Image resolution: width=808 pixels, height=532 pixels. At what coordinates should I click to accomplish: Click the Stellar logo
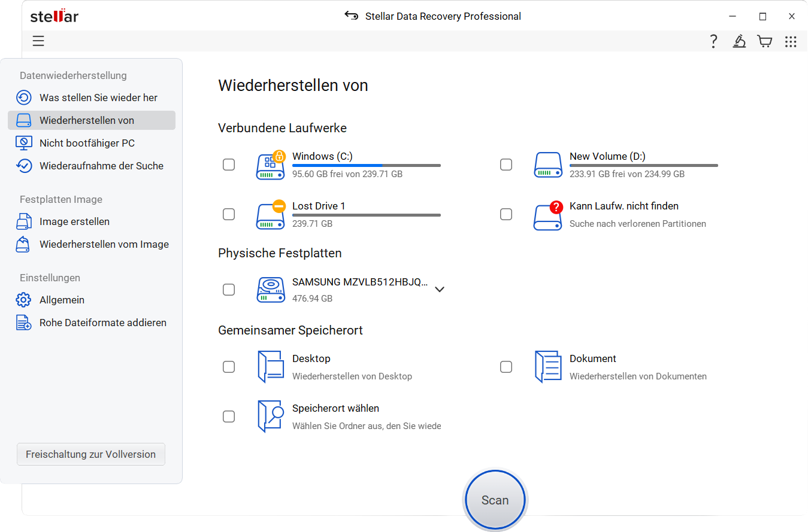[x=55, y=16]
